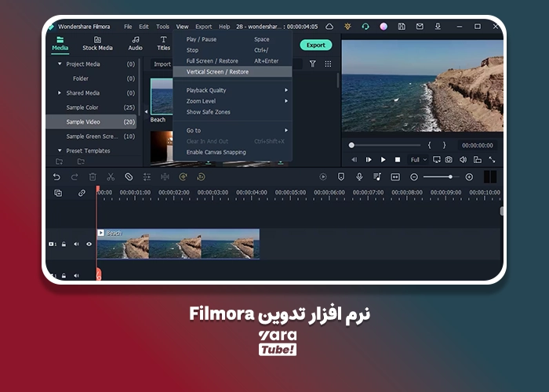Mute the audio track speaker

click(x=76, y=275)
